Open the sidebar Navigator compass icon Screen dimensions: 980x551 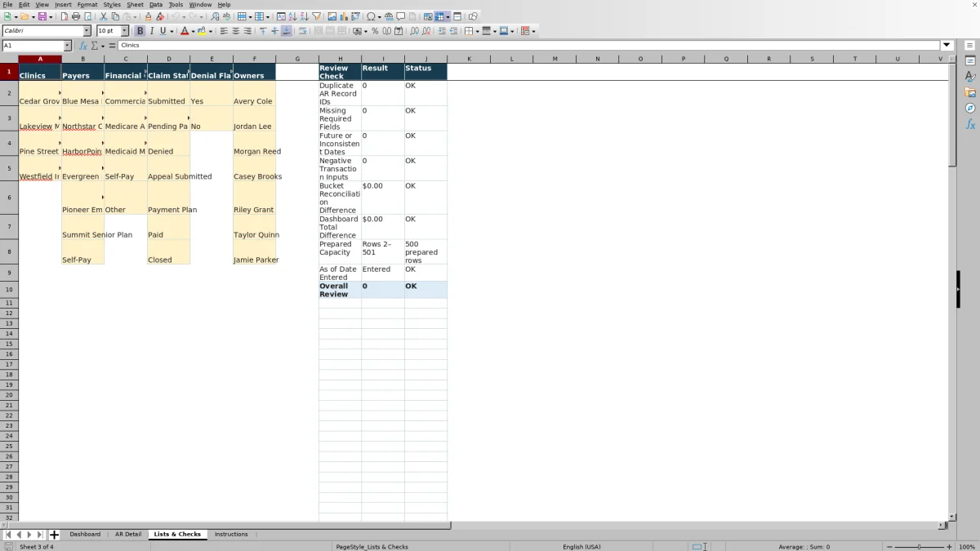[x=970, y=108]
